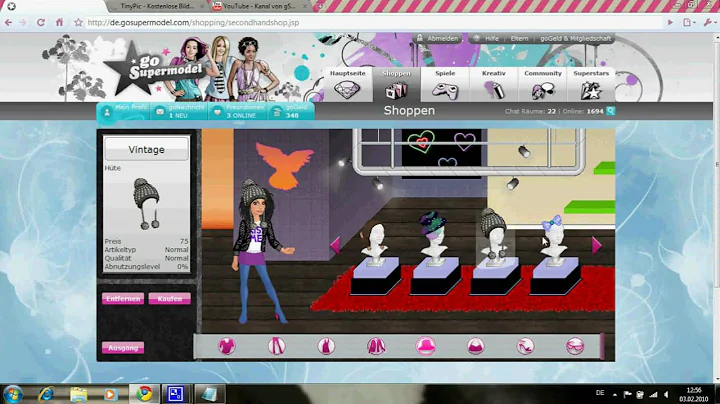This screenshot has height=404, width=720.
Task: Click the avatar model in the shop
Action: [x=261, y=252]
